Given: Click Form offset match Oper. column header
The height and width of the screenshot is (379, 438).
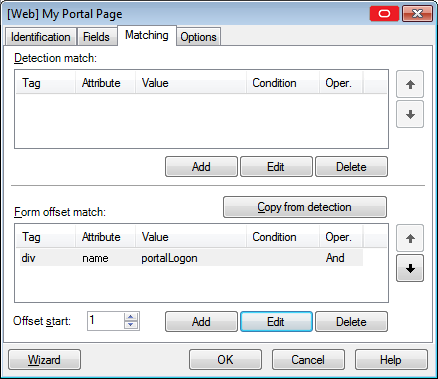Looking at the screenshot, I should (x=341, y=237).
